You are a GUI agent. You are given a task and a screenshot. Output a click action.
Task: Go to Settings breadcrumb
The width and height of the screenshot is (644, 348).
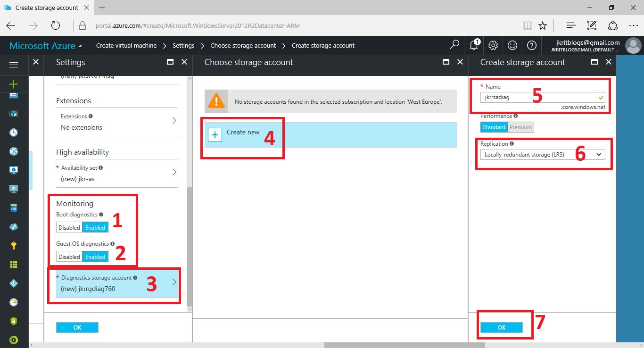click(x=183, y=46)
